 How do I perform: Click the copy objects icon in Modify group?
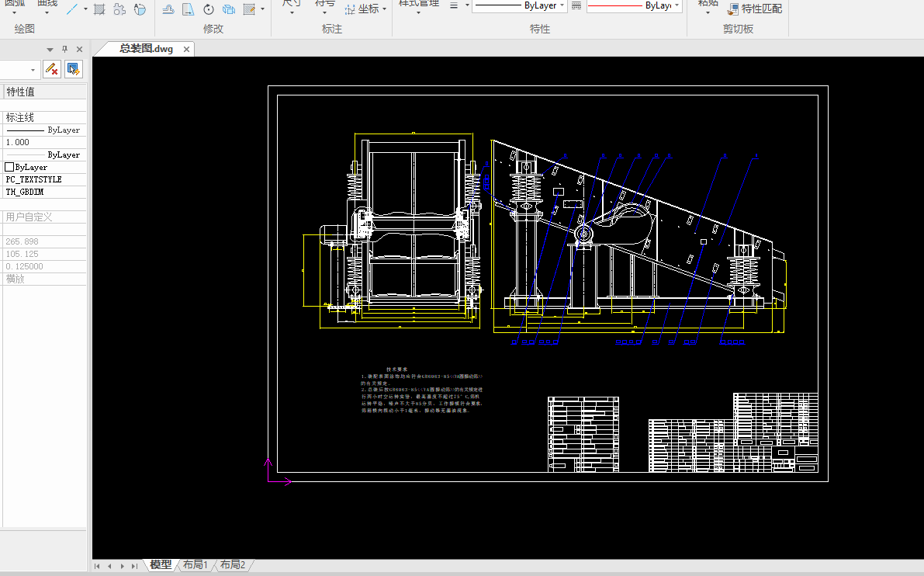pyautogui.click(x=229, y=9)
